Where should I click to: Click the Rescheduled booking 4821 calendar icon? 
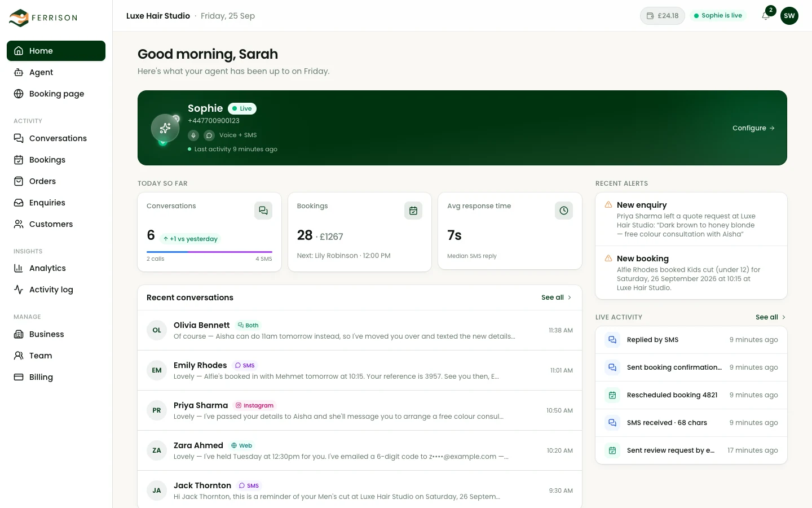pos(612,395)
